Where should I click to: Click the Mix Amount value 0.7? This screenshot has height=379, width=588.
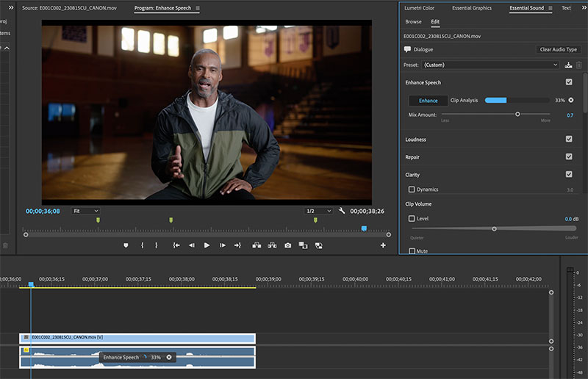[570, 115]
